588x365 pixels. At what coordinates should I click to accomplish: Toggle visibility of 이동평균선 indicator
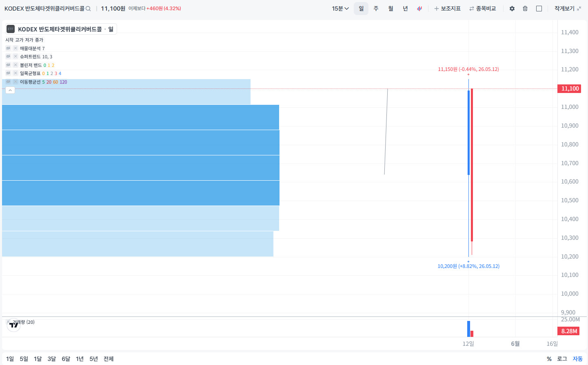pos(8,82)
